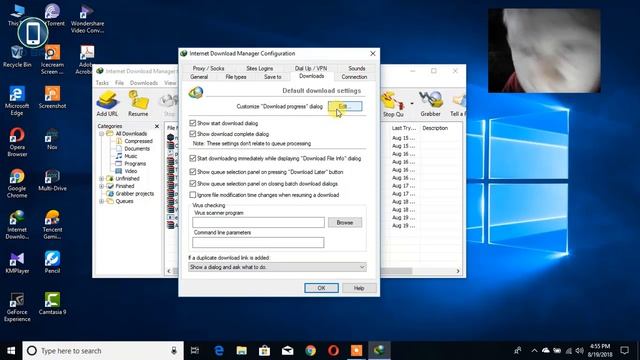This screenshot has height=360, width=640.
Task: Expand Finished category node
Action: tap(101, 186)
